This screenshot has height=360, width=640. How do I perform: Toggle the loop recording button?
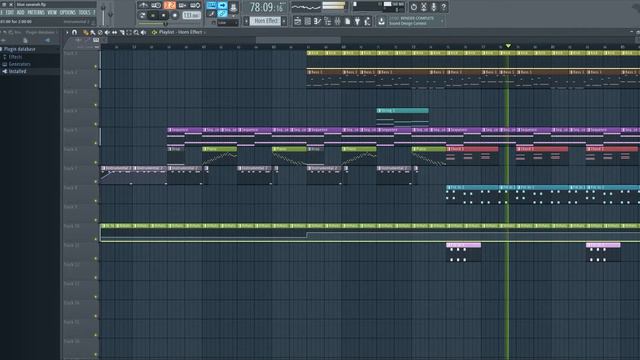coord(195,5)
